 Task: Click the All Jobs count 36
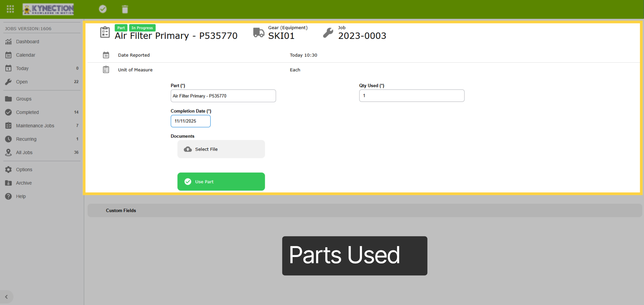point(76,152)
